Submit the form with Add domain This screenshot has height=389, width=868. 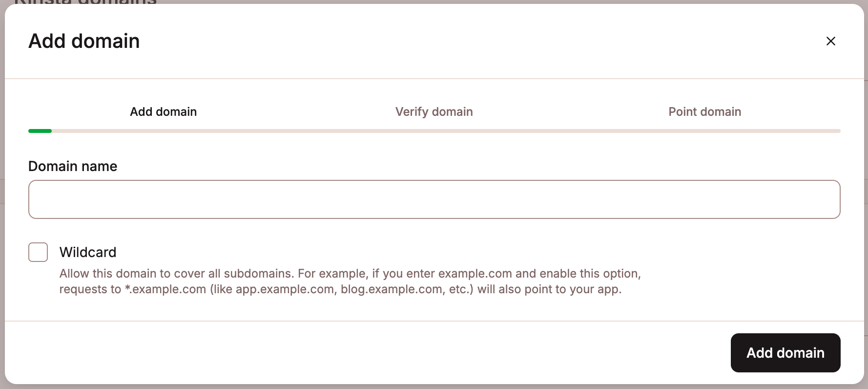click(x=785, y=352)
